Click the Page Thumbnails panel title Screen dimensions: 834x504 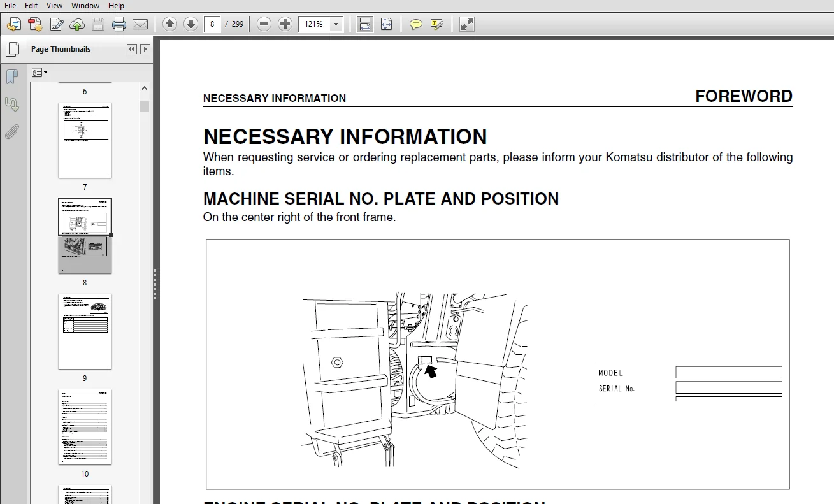tap(61, 49)
